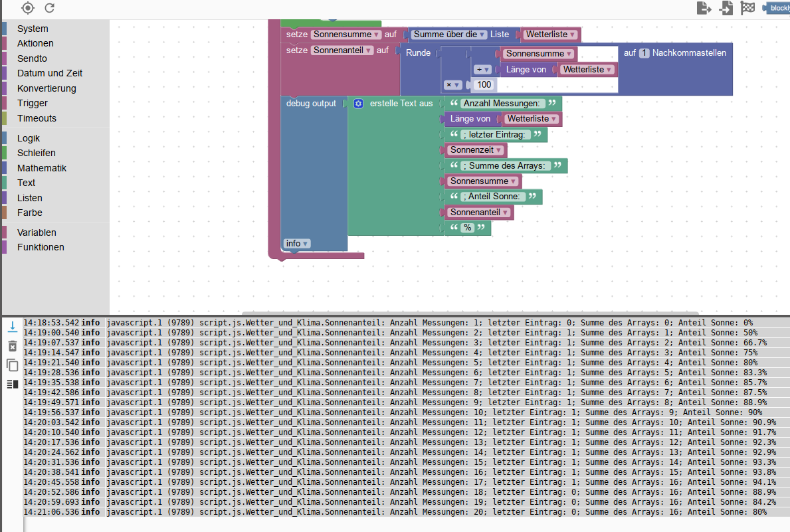Open Sonnensumme dropdown in the debug text block
The width and height of the screenshot is (790, 532).
click(482, 181)
